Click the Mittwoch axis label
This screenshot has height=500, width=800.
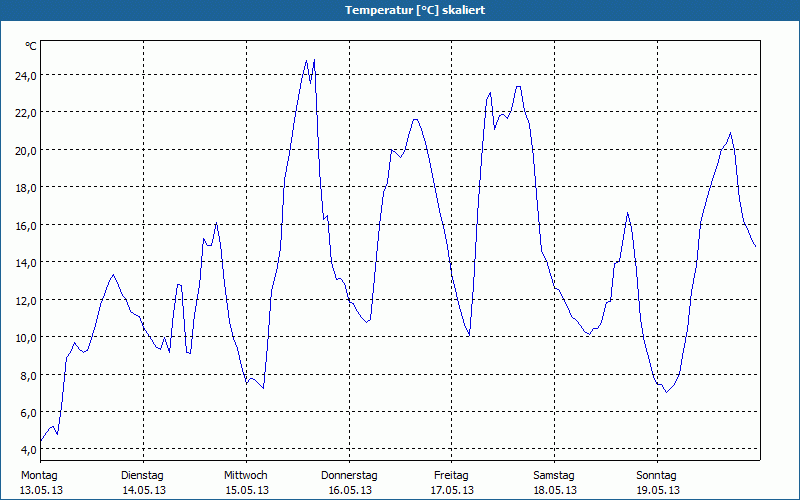coord(246,476)
